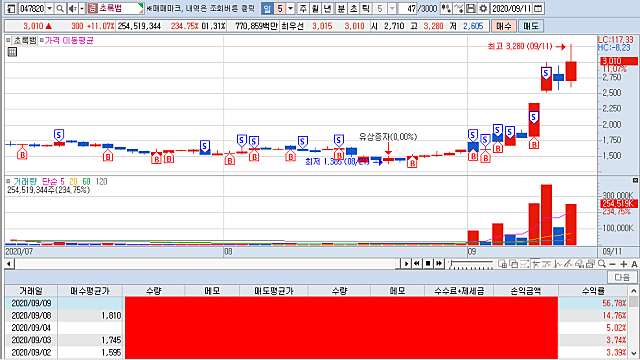Click the 매수 buy button
This screenshot has height=360, width=640.
504,26
